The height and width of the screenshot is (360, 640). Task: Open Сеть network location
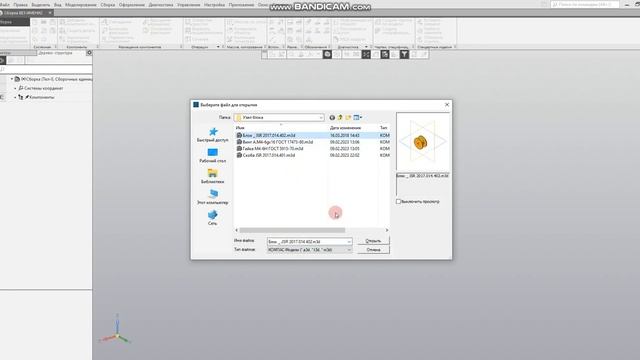[213, 218]
